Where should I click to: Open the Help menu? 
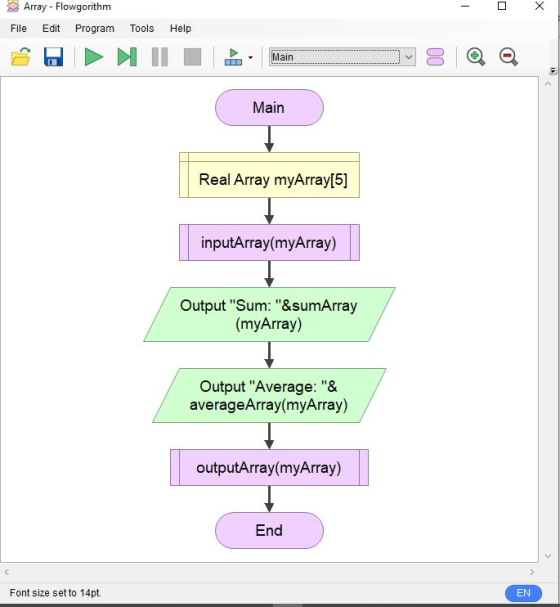click(180, 28)
